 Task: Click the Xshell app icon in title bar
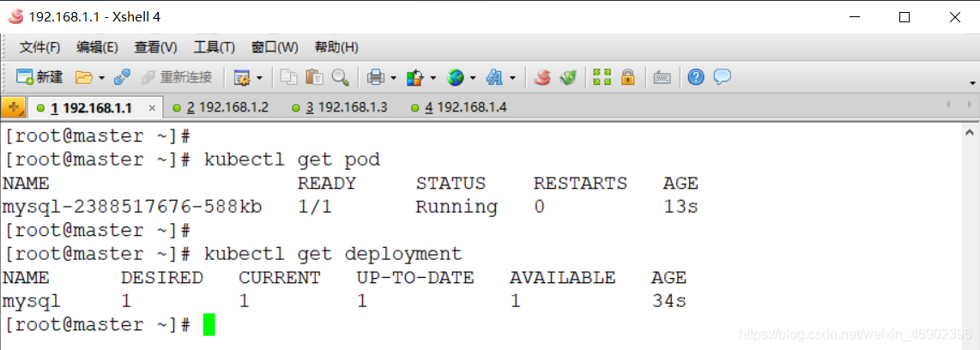pos(17,17)
